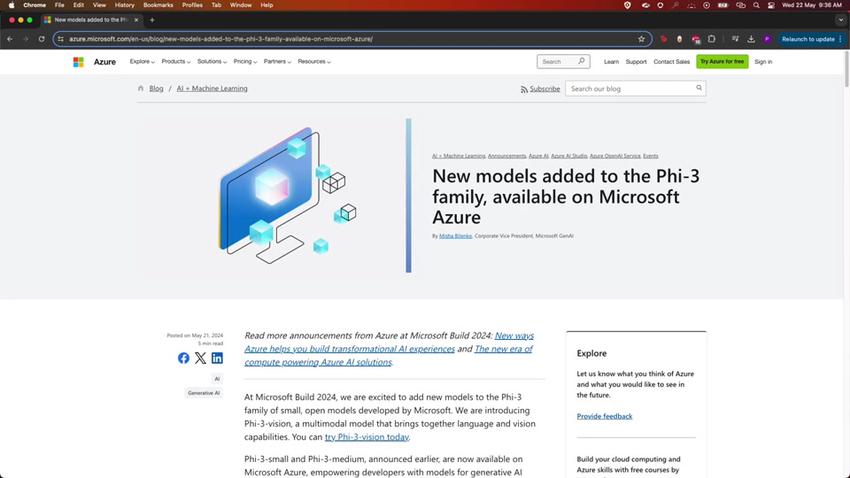Click the Subscribe RSS link
Screen dimensions: 850x478
541,89
